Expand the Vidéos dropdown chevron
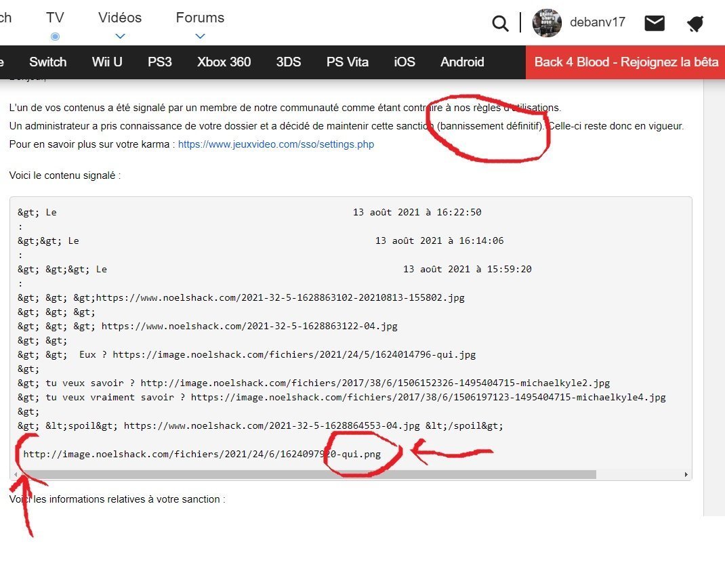The image size is (725, 588). click(x=120, y=36)
